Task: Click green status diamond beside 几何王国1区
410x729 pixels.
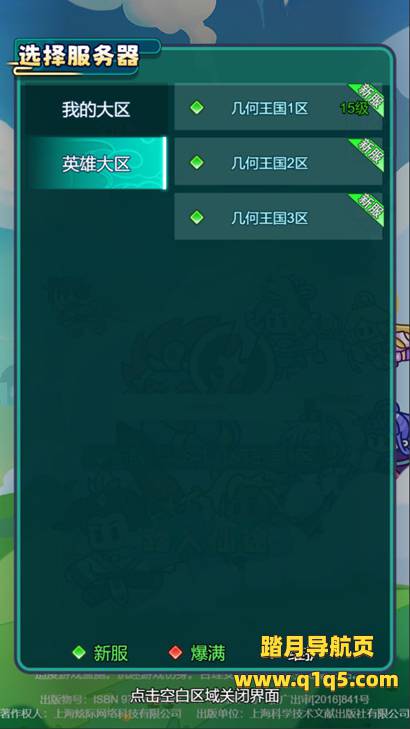Action: click(x=197, y=108)
